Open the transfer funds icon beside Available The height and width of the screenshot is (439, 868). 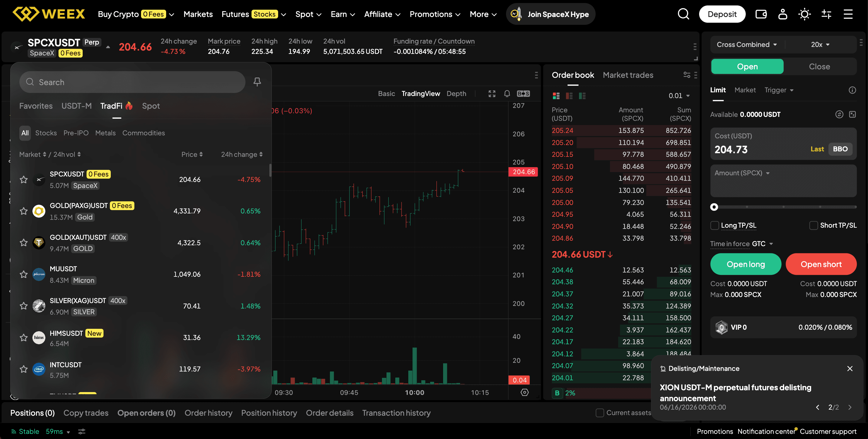(x=839, y=114)
